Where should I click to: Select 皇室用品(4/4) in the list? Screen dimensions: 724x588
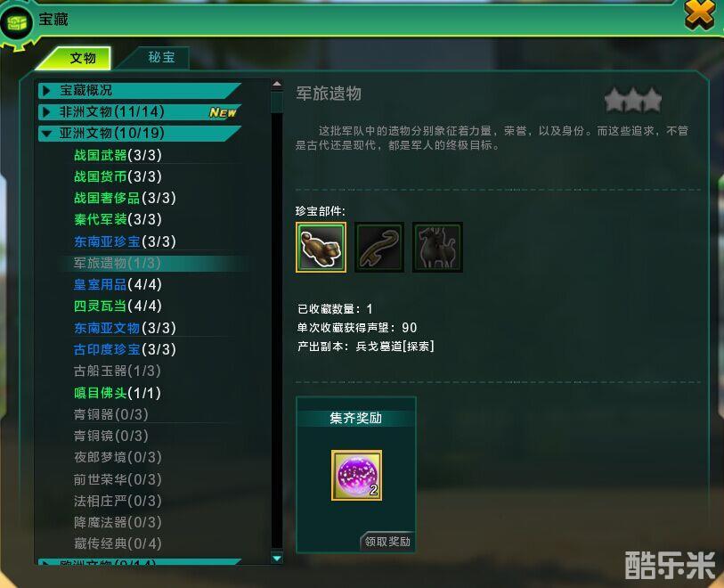tap(118, 284)
